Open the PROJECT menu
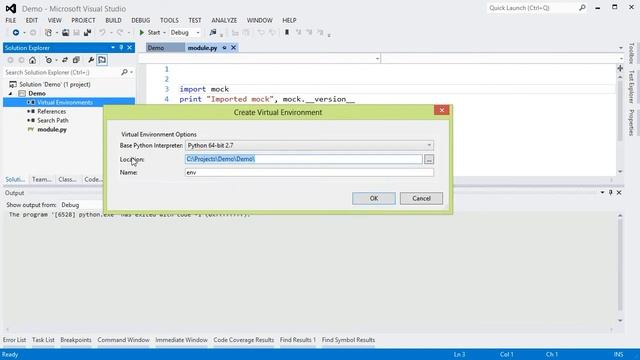 pyautogui.click(x=83, y=20)
